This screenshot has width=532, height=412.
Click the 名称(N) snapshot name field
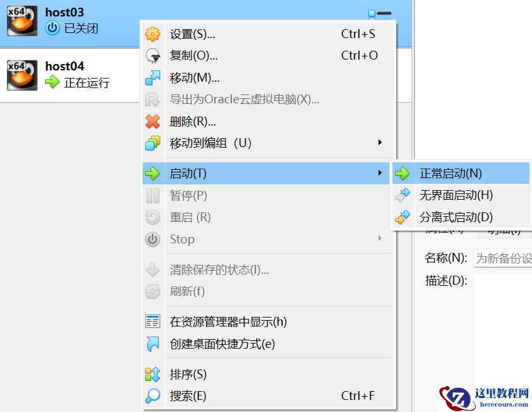click(x=502, y=259)
